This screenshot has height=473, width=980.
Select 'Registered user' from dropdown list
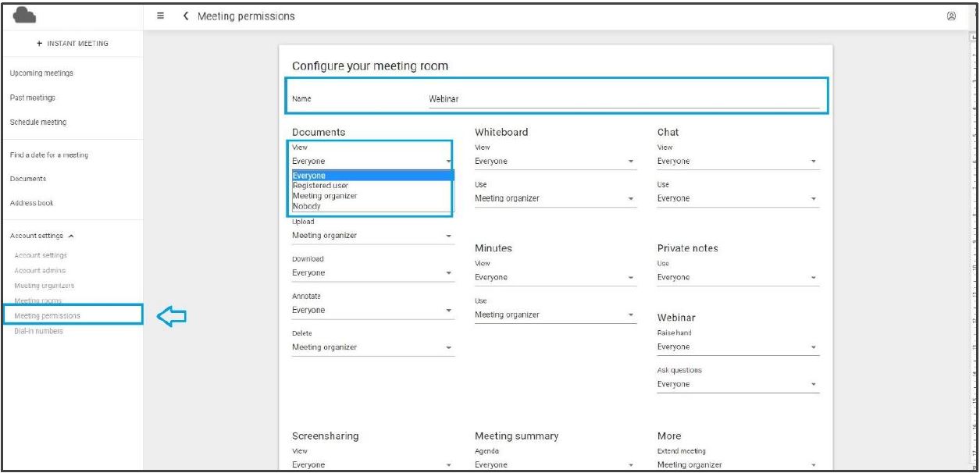pos(320,186)
